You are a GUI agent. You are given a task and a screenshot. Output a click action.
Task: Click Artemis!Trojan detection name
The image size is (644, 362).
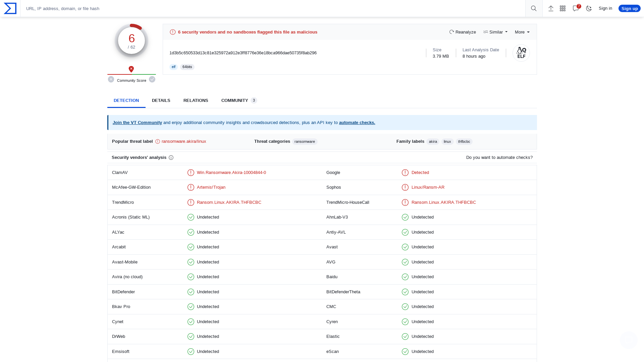point(211,187)
